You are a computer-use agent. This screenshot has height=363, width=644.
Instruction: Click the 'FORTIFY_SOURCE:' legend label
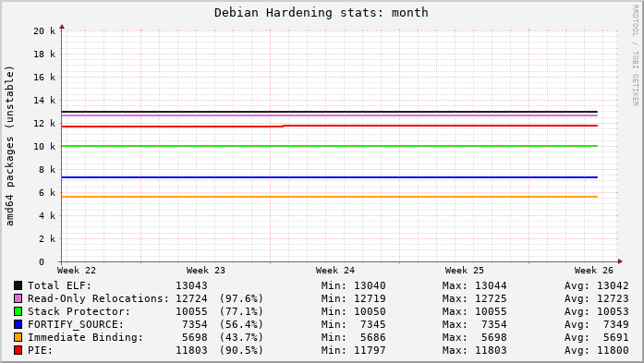click(76, 324)
